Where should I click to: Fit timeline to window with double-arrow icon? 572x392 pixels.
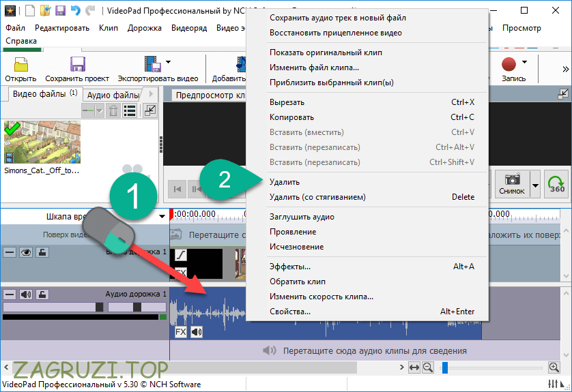[x=414, y=367]
